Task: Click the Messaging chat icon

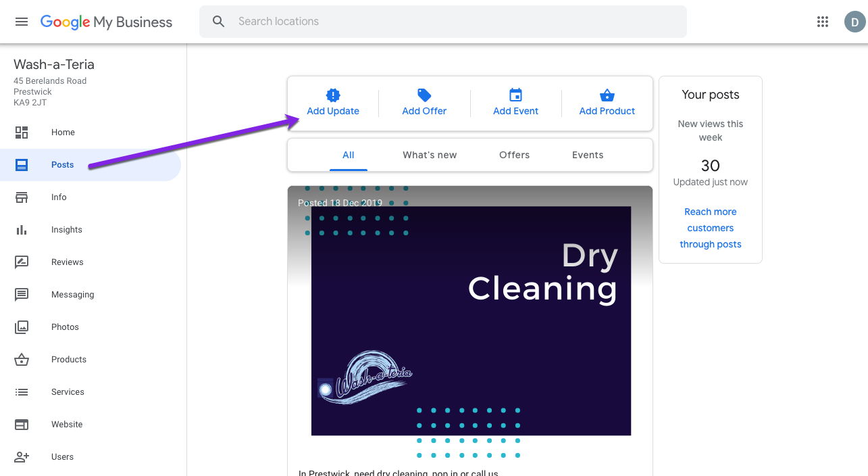Action: coord(22,295)
